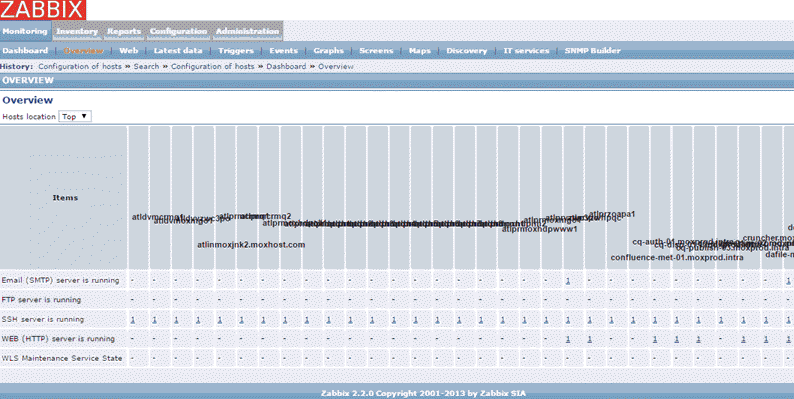The width and height of the screenshot is (794, 399).
Task: Open the Administration tab
Action: click(248, 31)
